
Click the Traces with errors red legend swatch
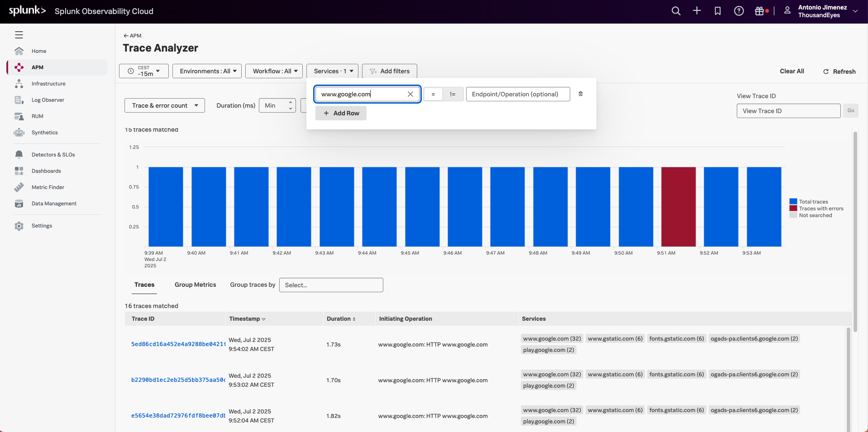click(793, 208)
